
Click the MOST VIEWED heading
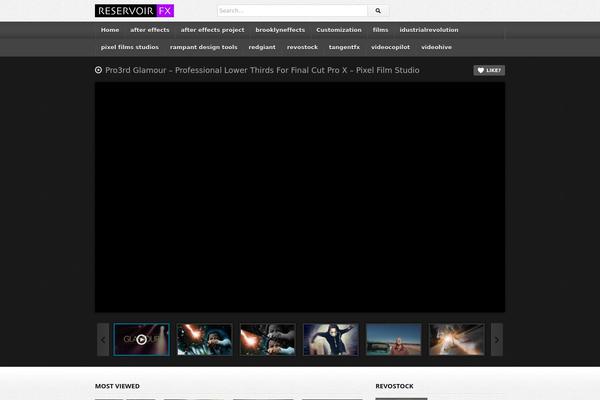pyautogui.click(x=117, y=386)
